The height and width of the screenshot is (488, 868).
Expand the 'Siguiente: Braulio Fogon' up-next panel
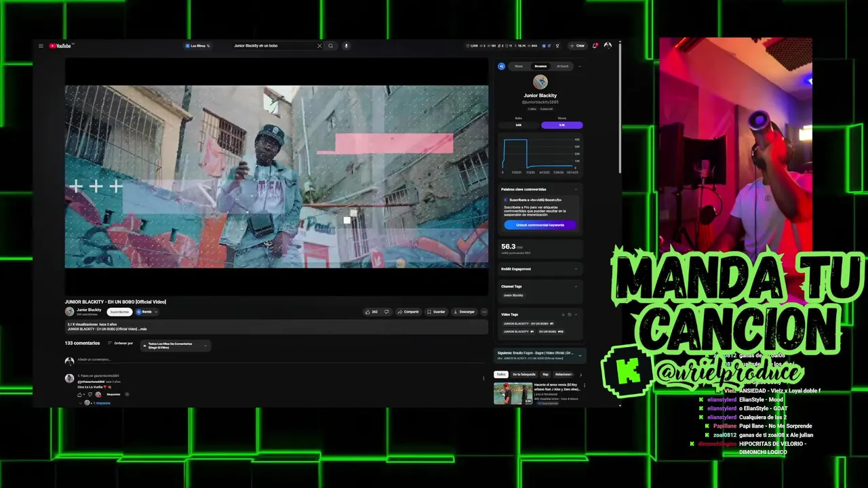580,355
